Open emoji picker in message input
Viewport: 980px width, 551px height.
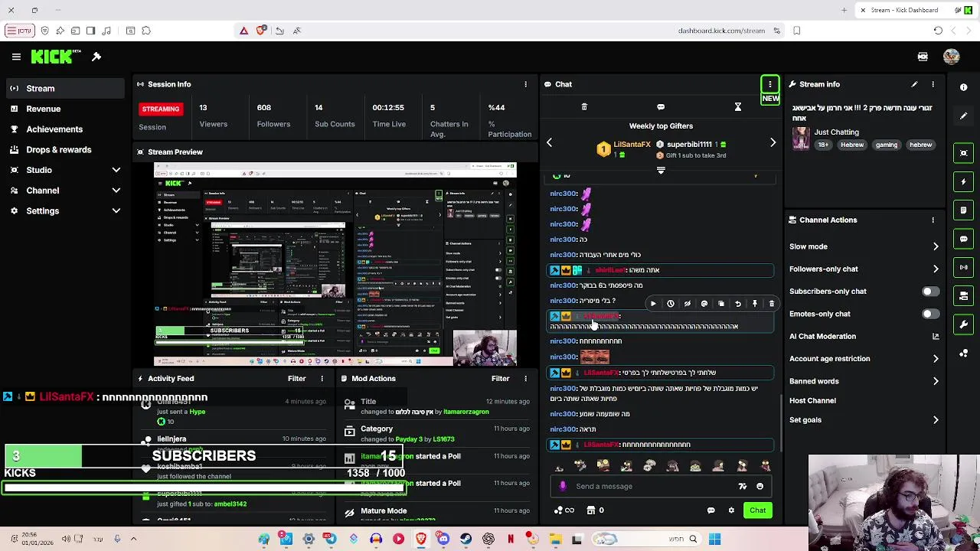pos(759,486)
